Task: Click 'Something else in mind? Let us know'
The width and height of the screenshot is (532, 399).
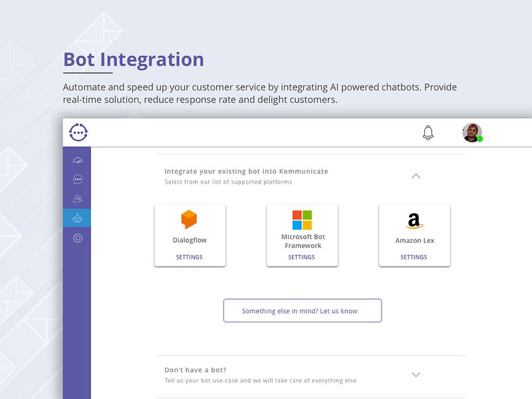Action: [x=303, y=311]
